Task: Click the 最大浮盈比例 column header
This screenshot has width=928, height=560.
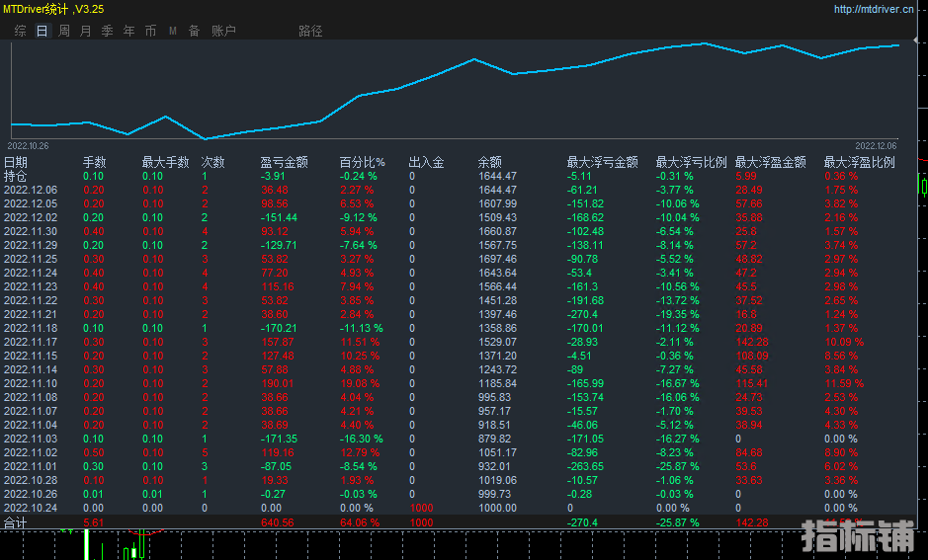Action: point(860,162)
